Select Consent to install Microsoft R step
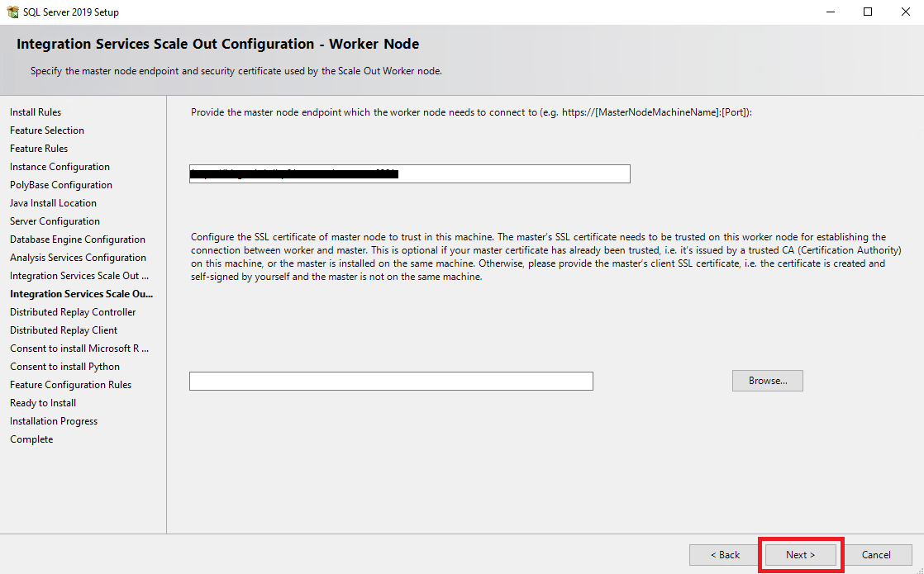 tap(79, 349)
